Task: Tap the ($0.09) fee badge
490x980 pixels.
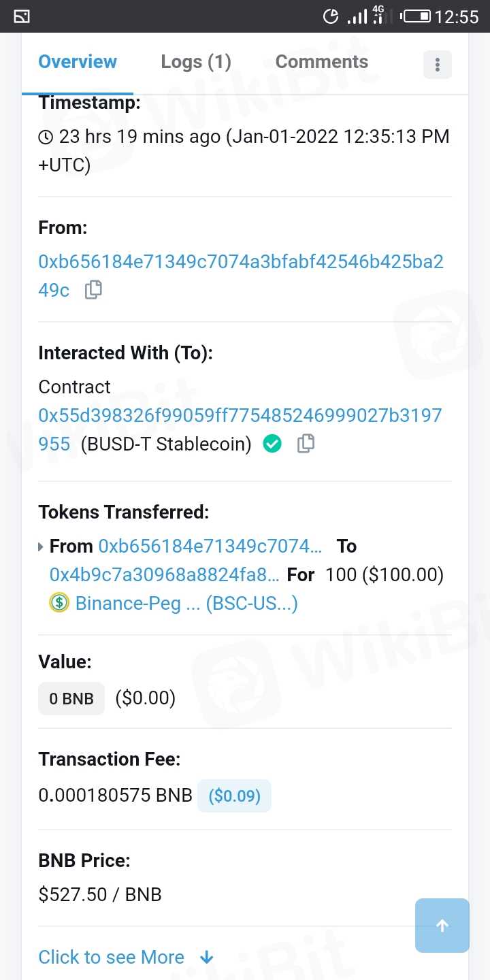Action: [234, 796]
